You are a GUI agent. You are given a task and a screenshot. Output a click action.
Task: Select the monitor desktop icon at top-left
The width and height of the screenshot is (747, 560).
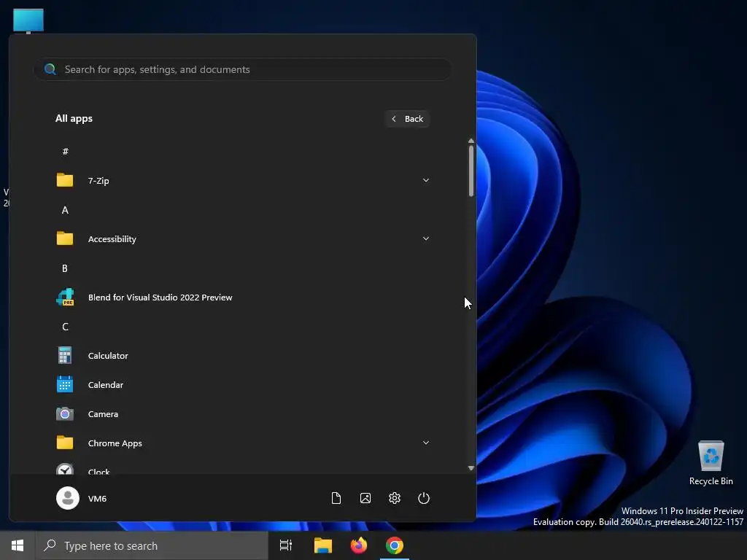click(28, 21)
